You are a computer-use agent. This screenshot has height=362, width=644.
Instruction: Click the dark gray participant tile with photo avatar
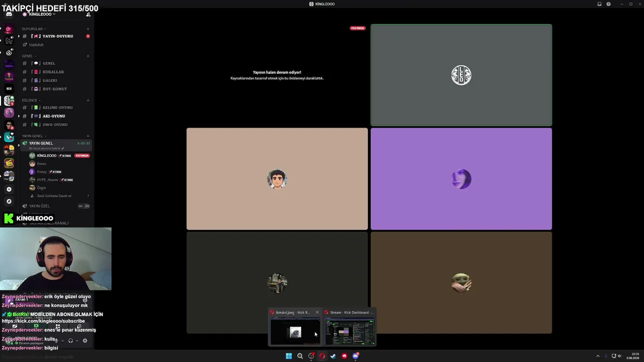pos(277,283)
